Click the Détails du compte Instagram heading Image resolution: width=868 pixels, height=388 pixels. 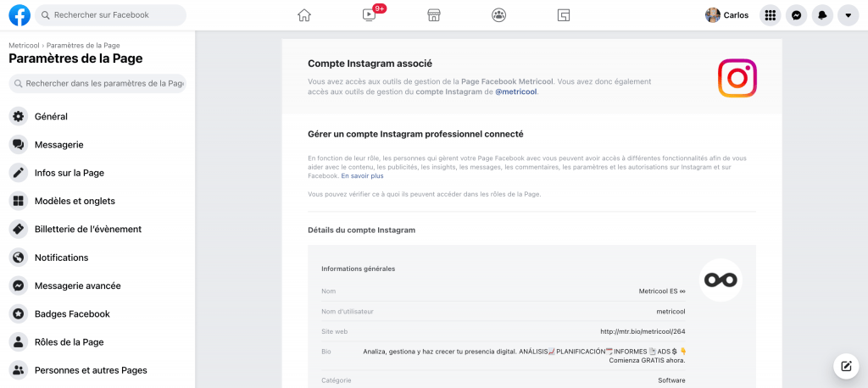pos(361,230)
